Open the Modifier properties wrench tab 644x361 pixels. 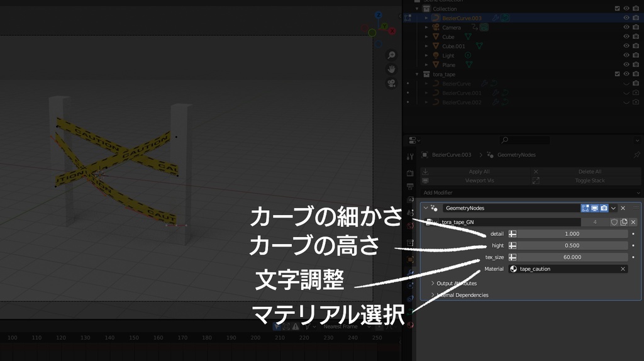click(x=410, y=273)
